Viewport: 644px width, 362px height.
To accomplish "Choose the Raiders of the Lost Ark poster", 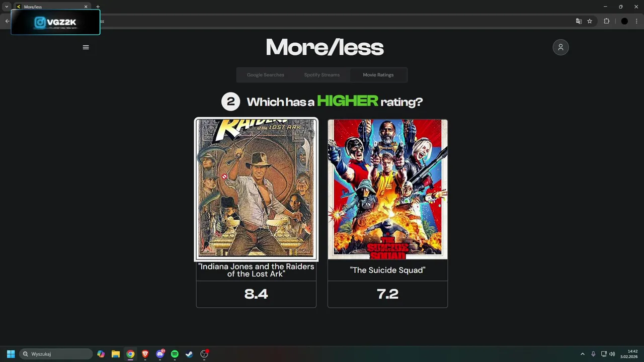I will coord(256,189).
